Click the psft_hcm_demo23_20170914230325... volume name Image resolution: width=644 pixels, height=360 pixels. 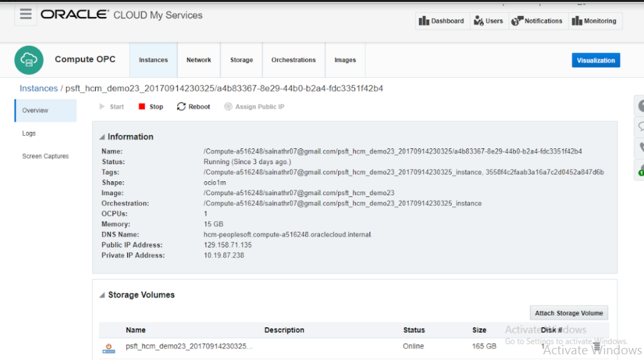(x=189, y=347)
